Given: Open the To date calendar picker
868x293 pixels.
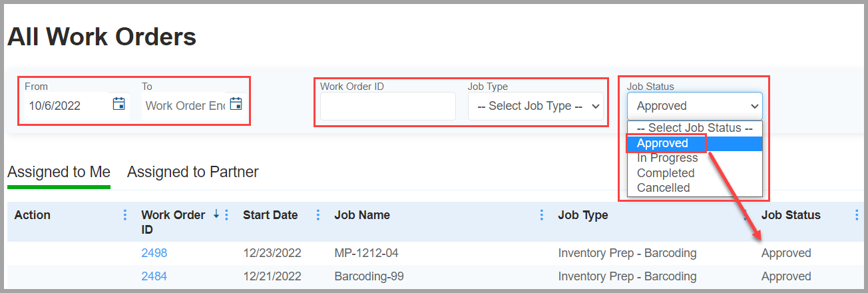Looking at the screenshot, I should [236, 104].
